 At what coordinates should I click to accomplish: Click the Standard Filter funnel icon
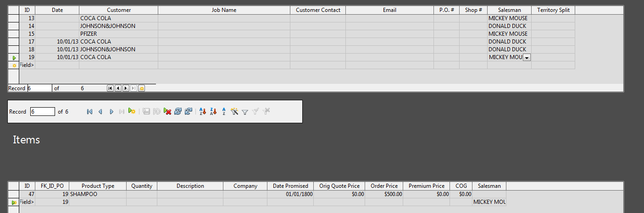pyautogui.click(x=245, y=112)
